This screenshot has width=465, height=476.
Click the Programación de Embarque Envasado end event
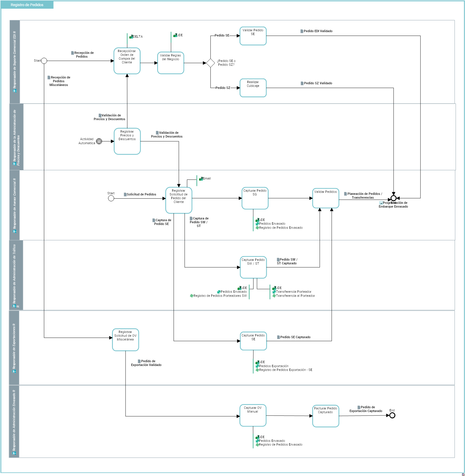click(x=394, y=198)
